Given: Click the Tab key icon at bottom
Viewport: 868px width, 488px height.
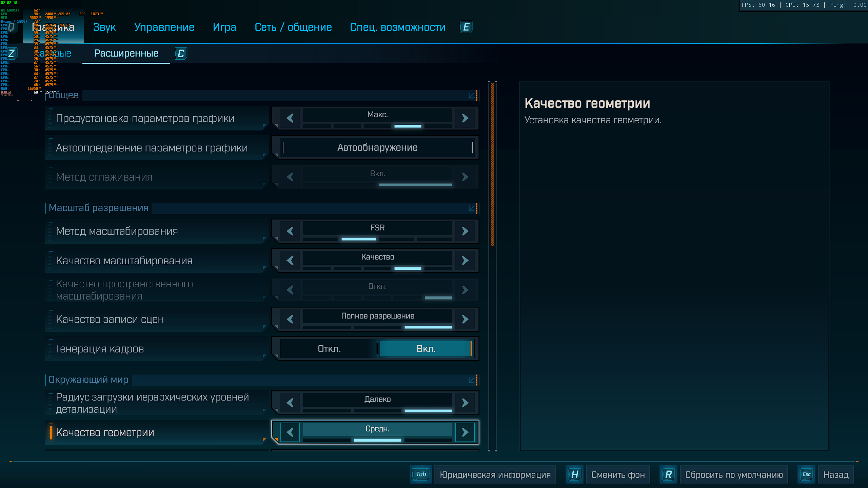Looking at the screenshot, I should (421, 474).
